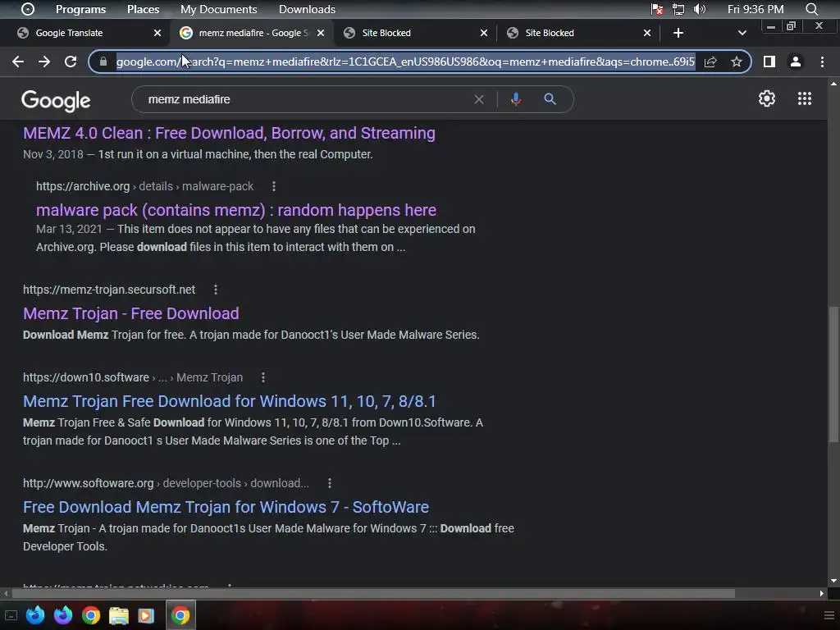The width and height of the screenshot is (840, 630).
Task: Click the scroll-up arrow of the page
Action: (x=833, y=83)
